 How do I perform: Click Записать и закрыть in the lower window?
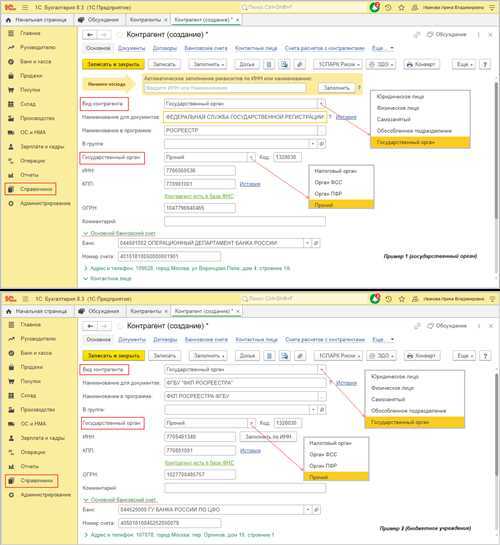pos(114,356)
